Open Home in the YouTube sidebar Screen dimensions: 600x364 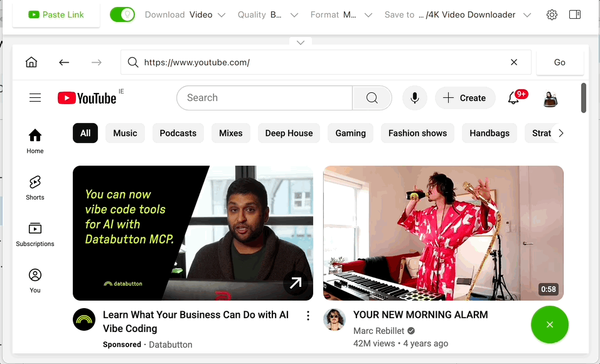click(x=35, y=141)
